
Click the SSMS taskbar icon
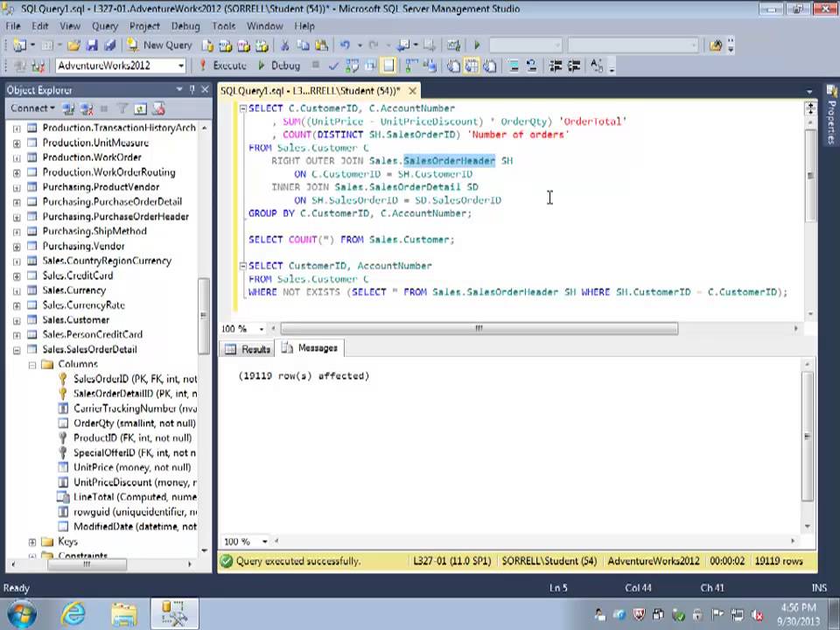(x=175, y=614)
